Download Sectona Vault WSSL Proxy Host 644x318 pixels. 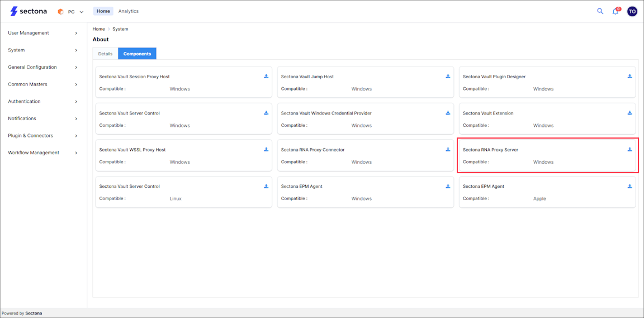point(266,149)
